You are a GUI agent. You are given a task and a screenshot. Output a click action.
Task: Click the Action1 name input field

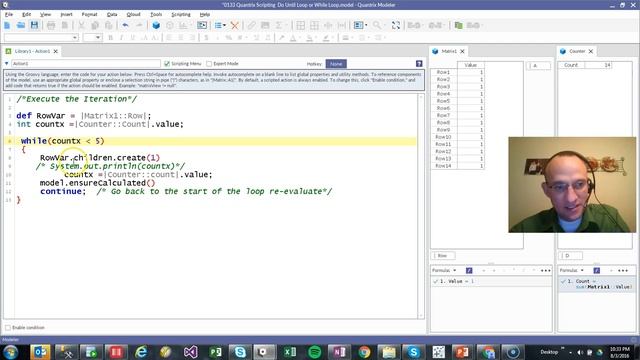[x=86, y=64]
